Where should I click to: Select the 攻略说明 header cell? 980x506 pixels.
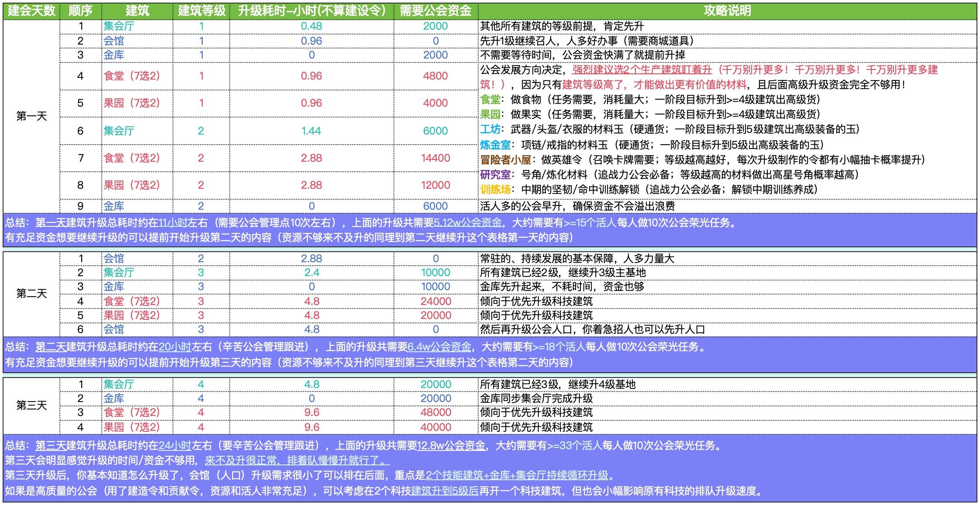[727, 11]
